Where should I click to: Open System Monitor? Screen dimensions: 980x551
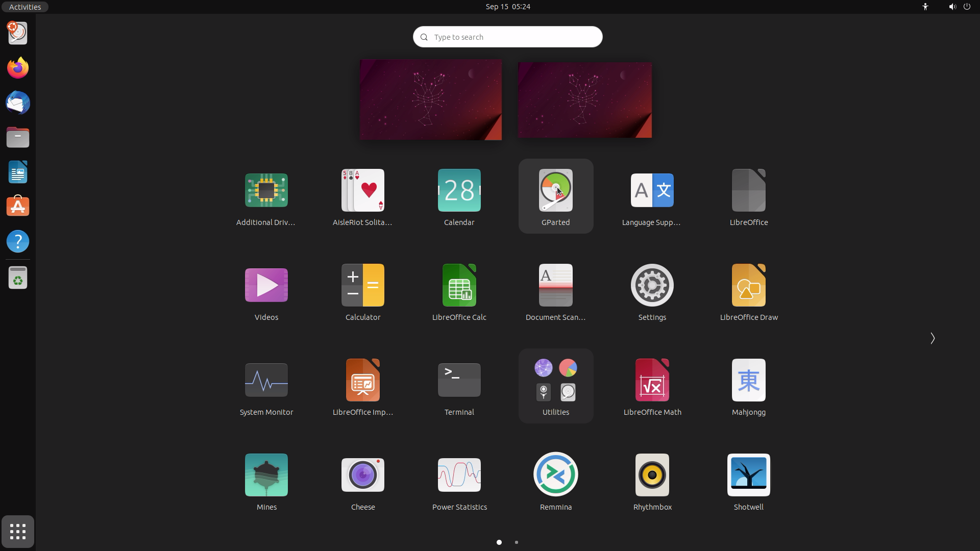(x=266, y=386)
